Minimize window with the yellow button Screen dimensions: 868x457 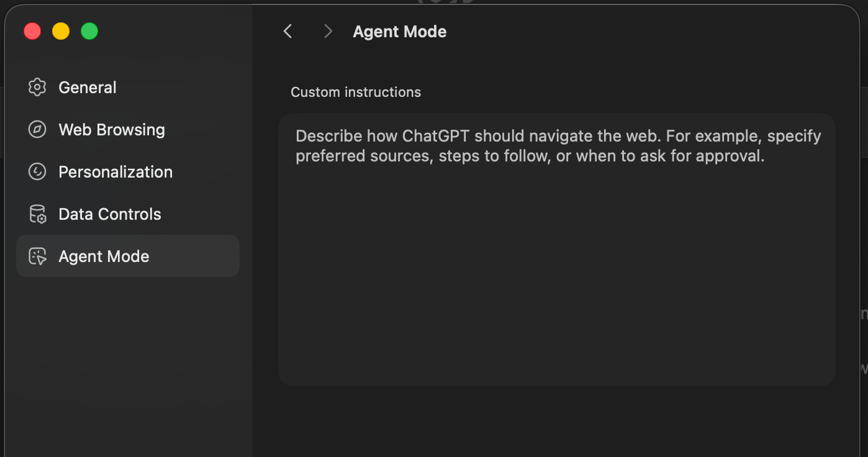pos(61,31)
